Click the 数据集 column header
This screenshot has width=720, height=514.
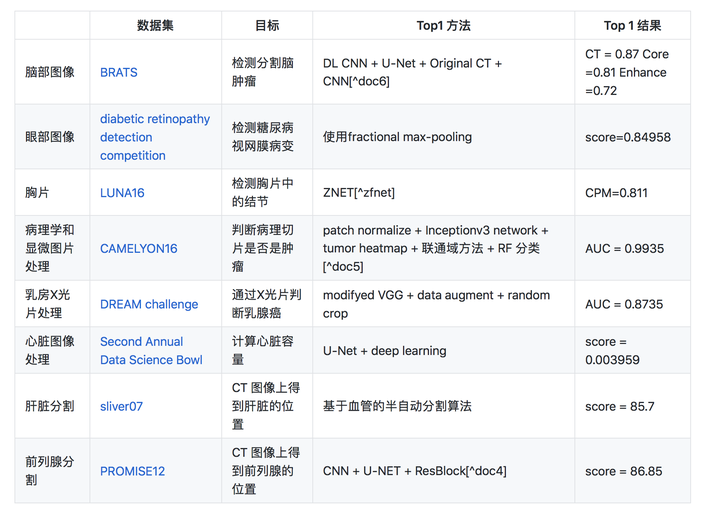pos(155,25)
